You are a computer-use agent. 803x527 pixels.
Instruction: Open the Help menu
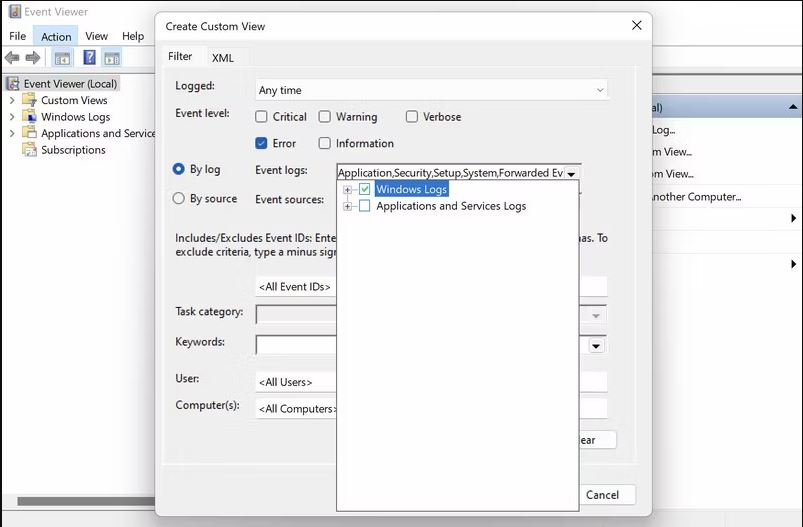(x=133, y=36)
